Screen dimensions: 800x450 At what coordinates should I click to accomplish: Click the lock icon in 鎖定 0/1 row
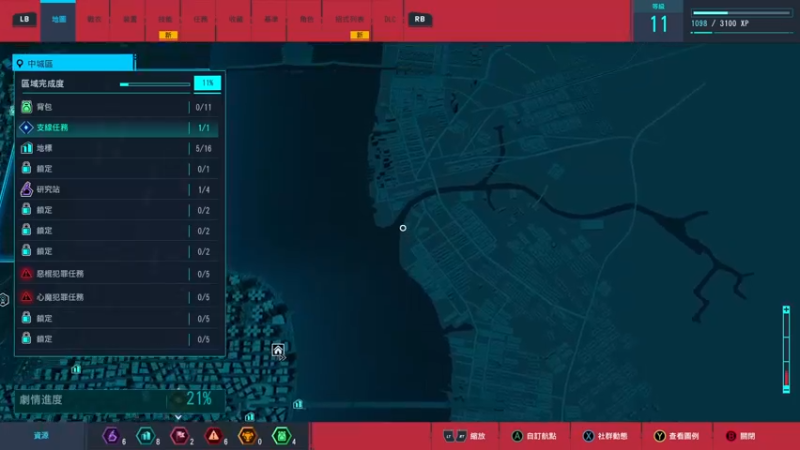pos(26,168)
